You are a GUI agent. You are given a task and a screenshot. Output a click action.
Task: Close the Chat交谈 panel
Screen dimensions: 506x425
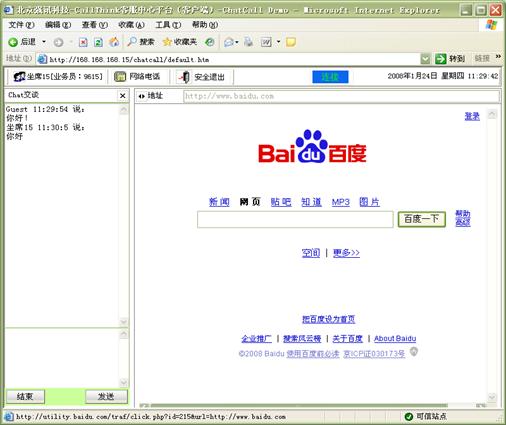pos(123,96)
